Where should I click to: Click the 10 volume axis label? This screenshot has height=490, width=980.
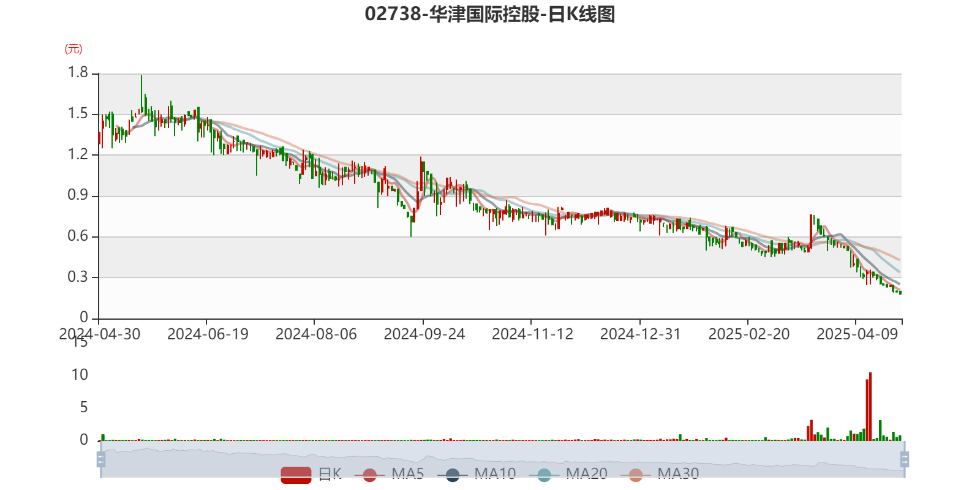(80, 375)
